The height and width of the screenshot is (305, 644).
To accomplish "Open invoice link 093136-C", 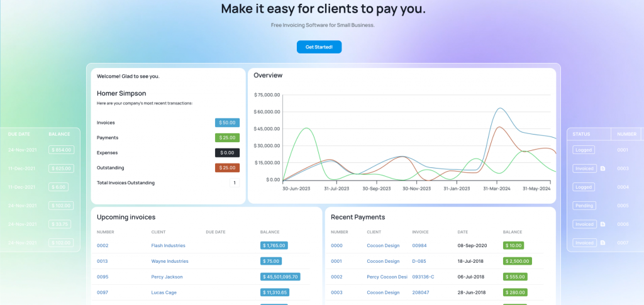I will 423,277.
